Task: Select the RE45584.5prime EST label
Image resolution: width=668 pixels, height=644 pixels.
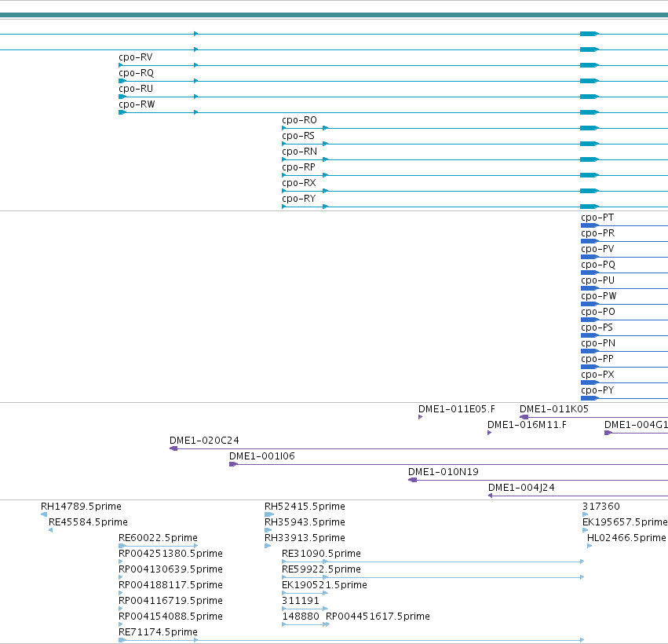Action: [x=88, y=522]
